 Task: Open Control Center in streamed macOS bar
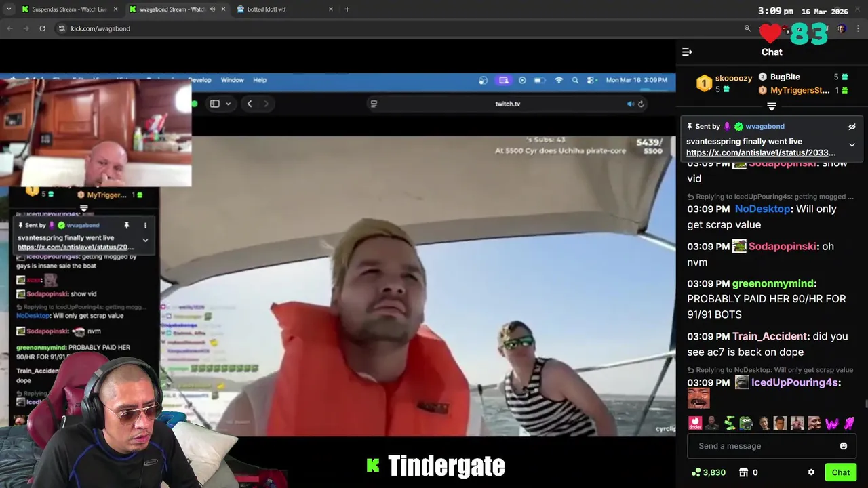pos(591,80)
